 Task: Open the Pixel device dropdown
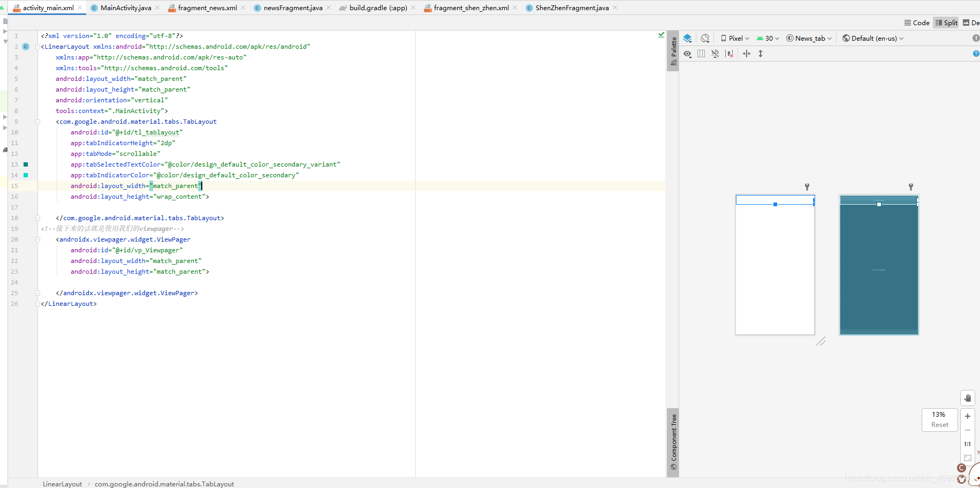734,38
